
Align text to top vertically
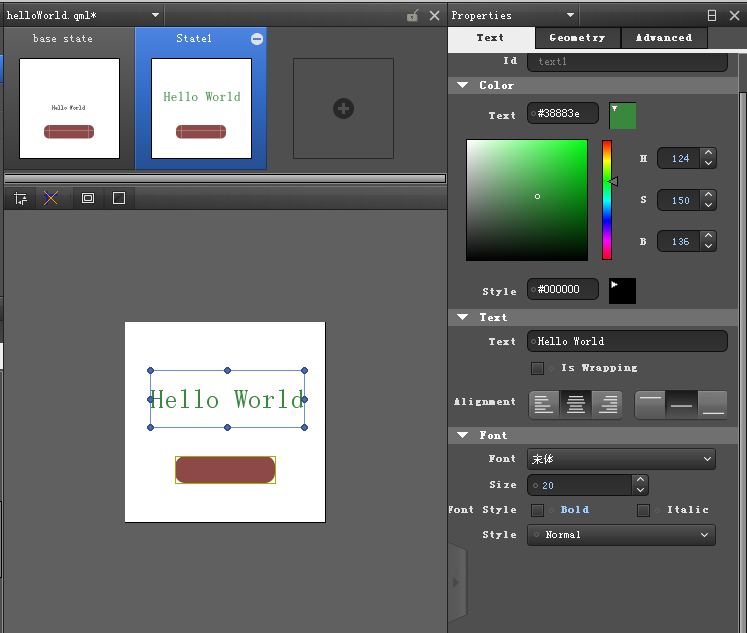tap(650, 405)
